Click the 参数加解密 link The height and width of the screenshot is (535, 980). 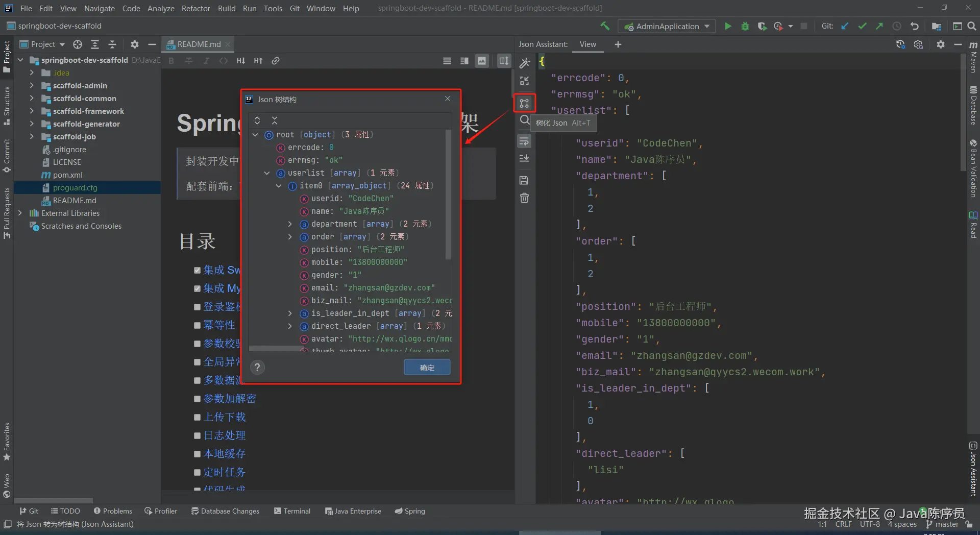(x=230, y=399)
